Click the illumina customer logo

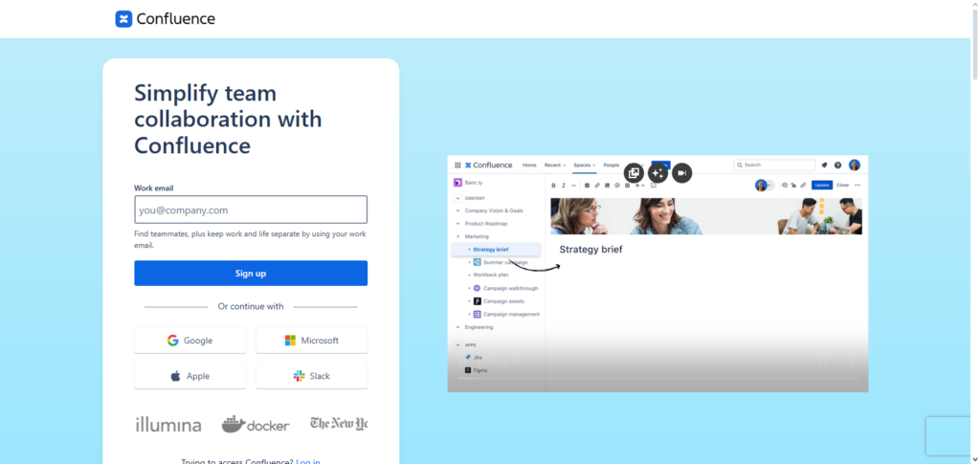(x=168, y=426)
